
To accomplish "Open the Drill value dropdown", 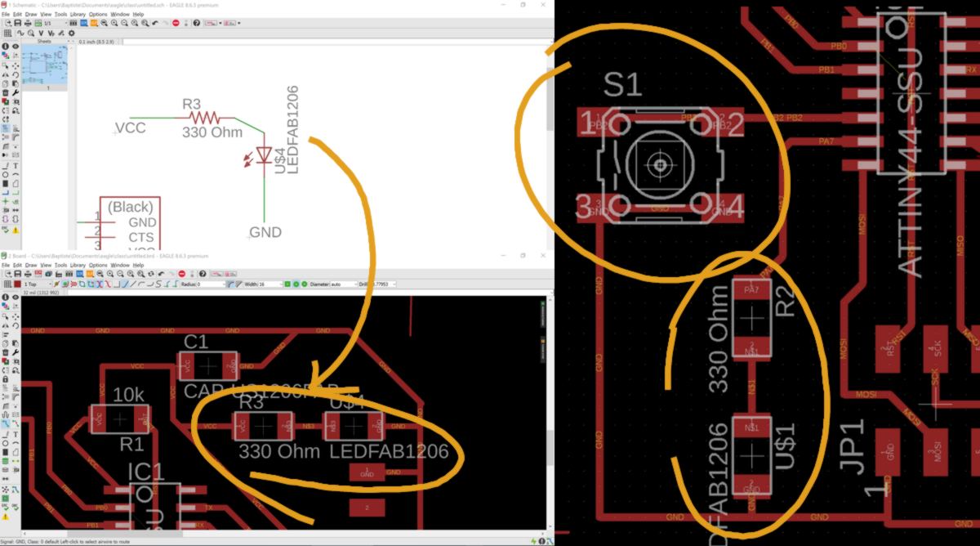I will (385, 284).
